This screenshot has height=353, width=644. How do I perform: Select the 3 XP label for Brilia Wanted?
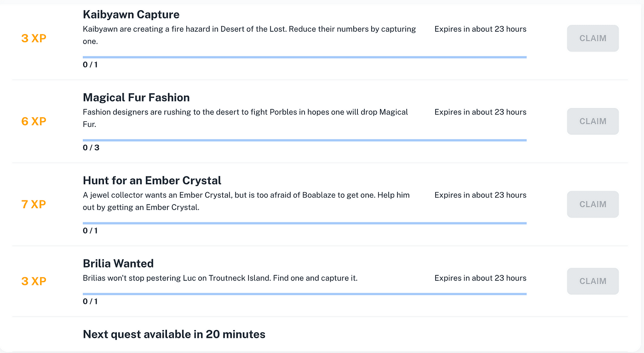pyautogui.click(x=34, y=281)
